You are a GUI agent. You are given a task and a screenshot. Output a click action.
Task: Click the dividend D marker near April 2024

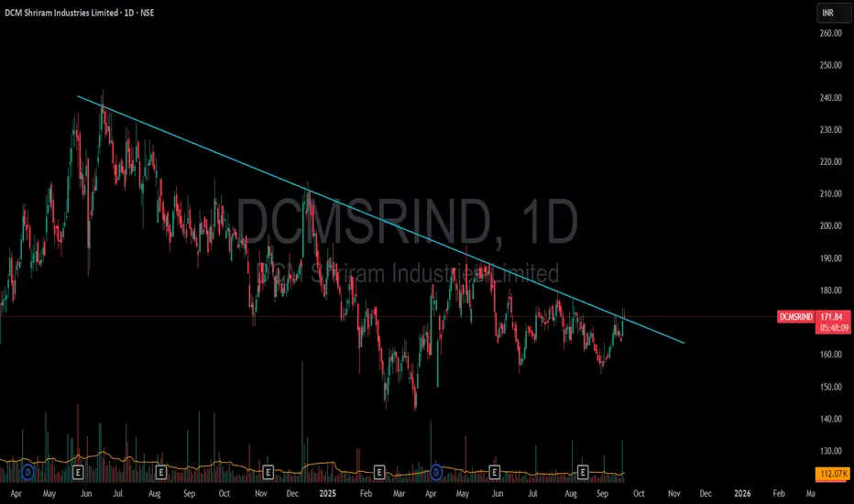point(27,472)
